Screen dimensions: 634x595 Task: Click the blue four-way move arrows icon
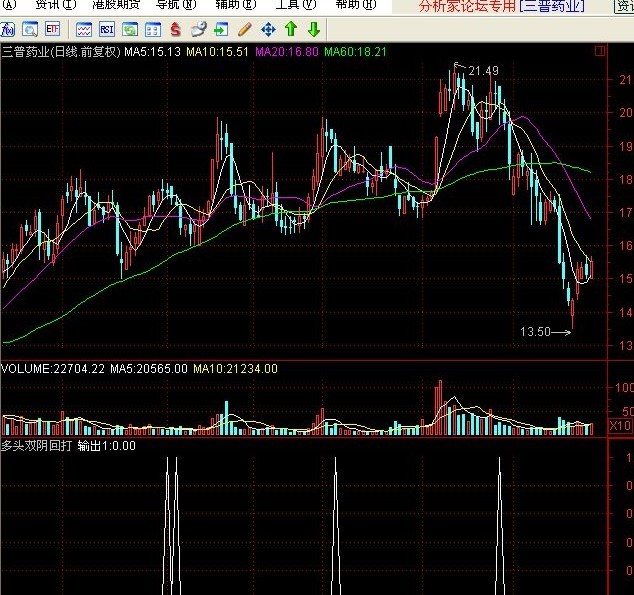[x=268, y=30]
